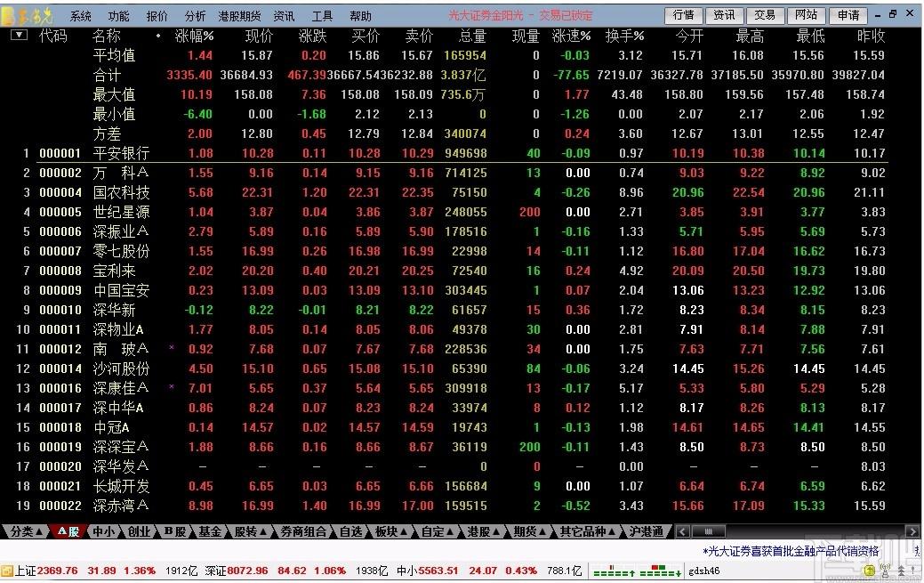Sort by the 现价 column header

(259, 36)
